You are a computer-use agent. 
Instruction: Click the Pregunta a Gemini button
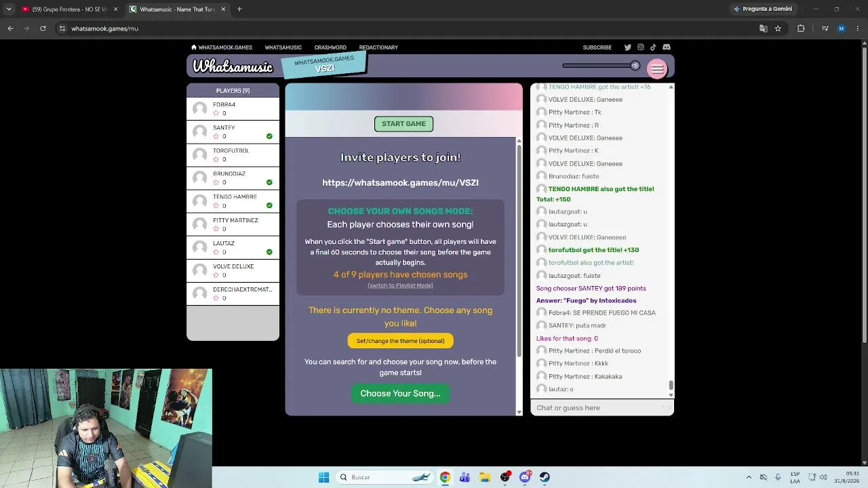[763, 9]
